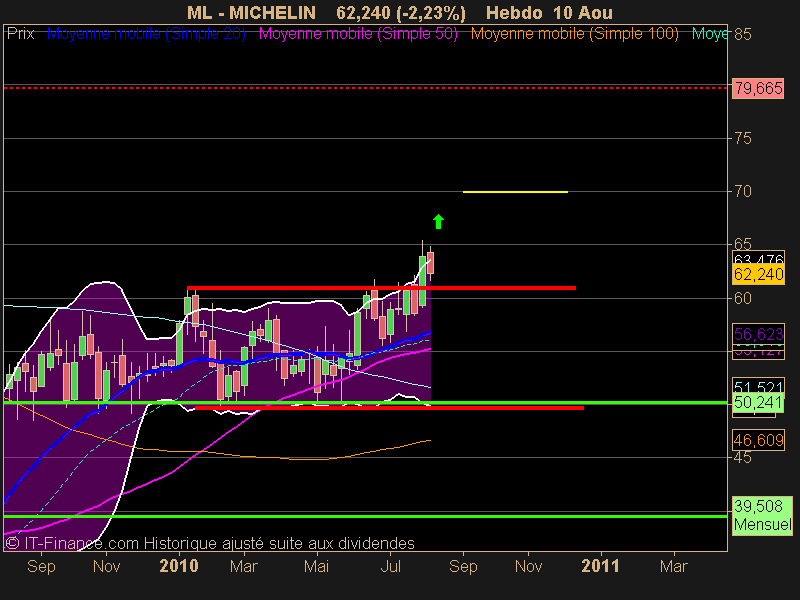Click the purple 56,623 moving average tag

pos(758,334)
